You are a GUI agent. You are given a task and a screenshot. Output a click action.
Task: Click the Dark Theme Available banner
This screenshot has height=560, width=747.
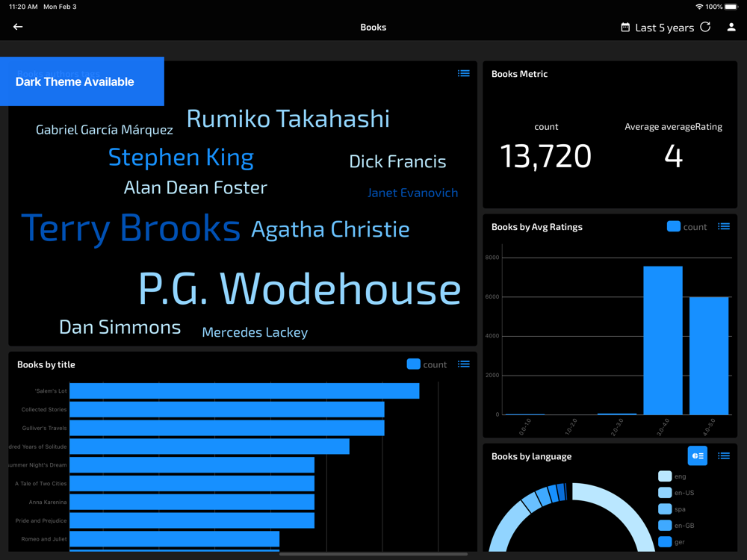(x=82, y=81)
